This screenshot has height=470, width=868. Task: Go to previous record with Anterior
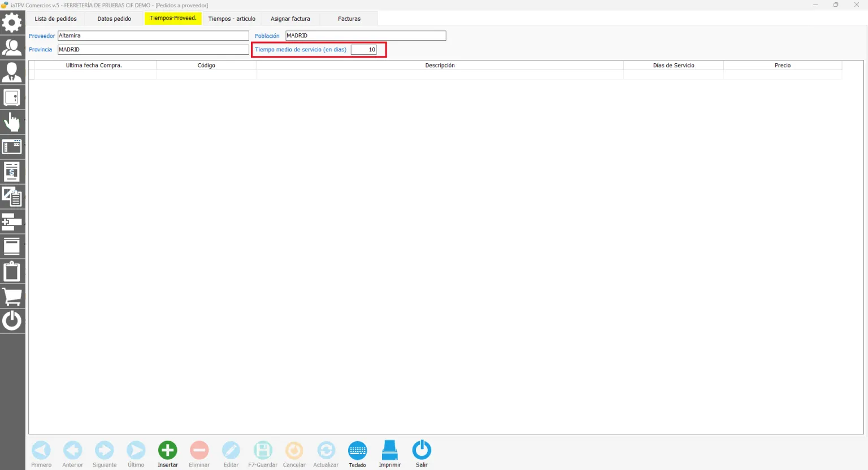(x=73, y=454)
